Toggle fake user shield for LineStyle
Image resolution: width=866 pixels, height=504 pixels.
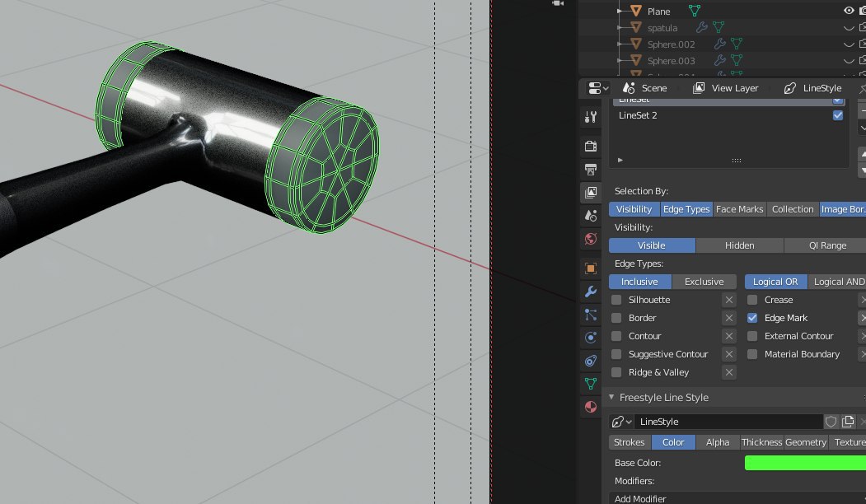(831, 422)
